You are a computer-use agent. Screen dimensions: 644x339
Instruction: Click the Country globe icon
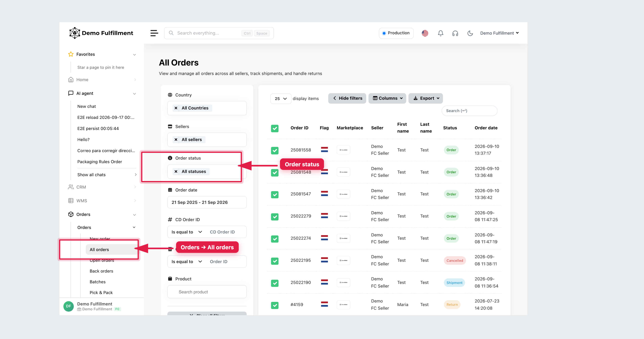click(170, 95)
